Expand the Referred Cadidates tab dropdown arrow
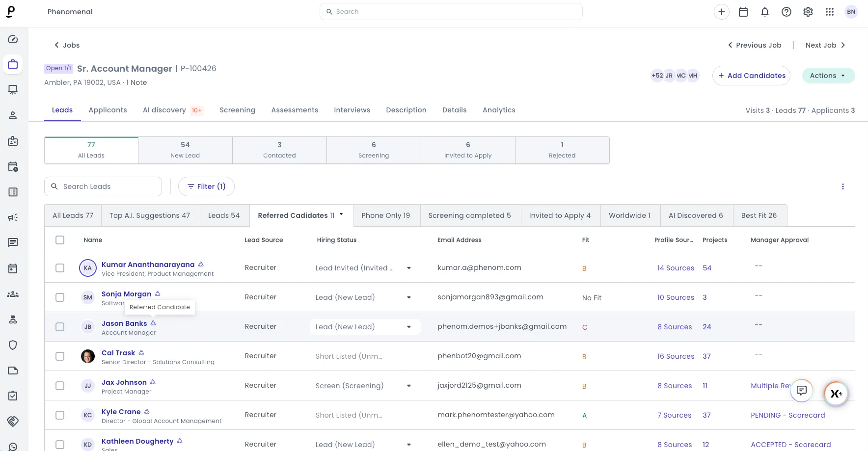The width and height of the screenshot is (868, 451). 341,214
